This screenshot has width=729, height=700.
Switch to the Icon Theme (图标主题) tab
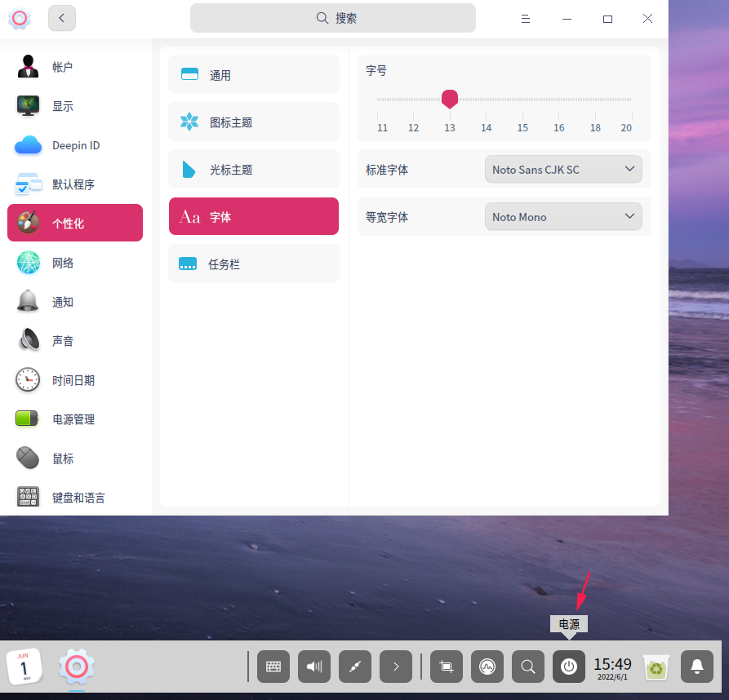(253, 122)
